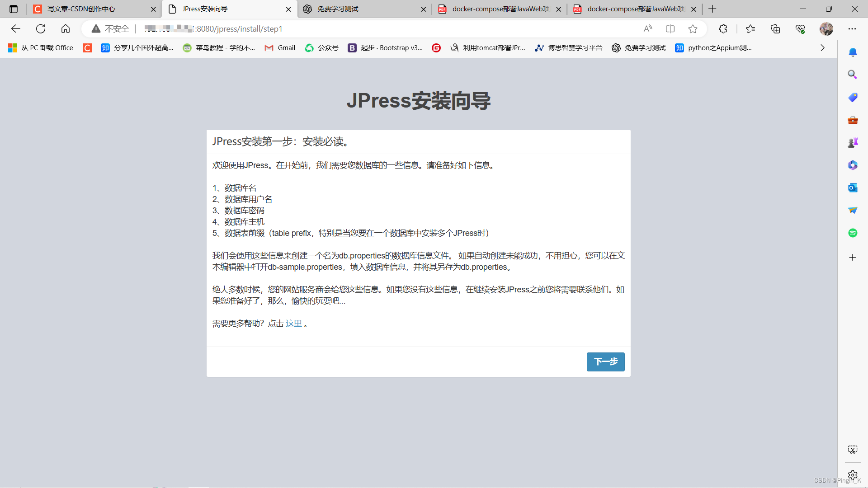Open Outlook from the Edge sidebar
Screen dimensions: 868x488
(852, 188)
